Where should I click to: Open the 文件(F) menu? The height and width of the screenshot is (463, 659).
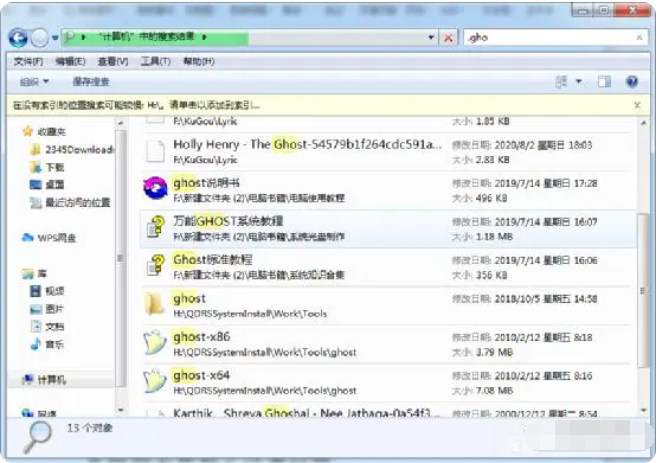pyautogui.click(x=29, y=61)
